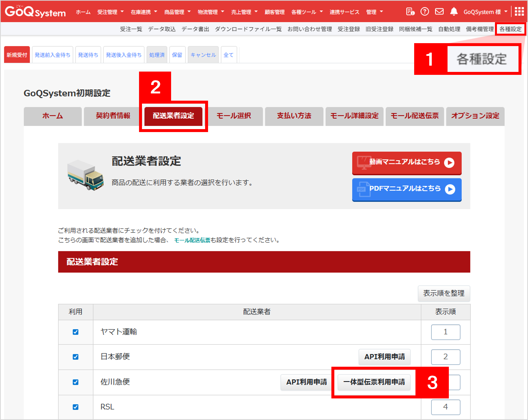Open the mail envelope icon
The width and height of the screenshot is (528, 420).
[x=439, y=12]
